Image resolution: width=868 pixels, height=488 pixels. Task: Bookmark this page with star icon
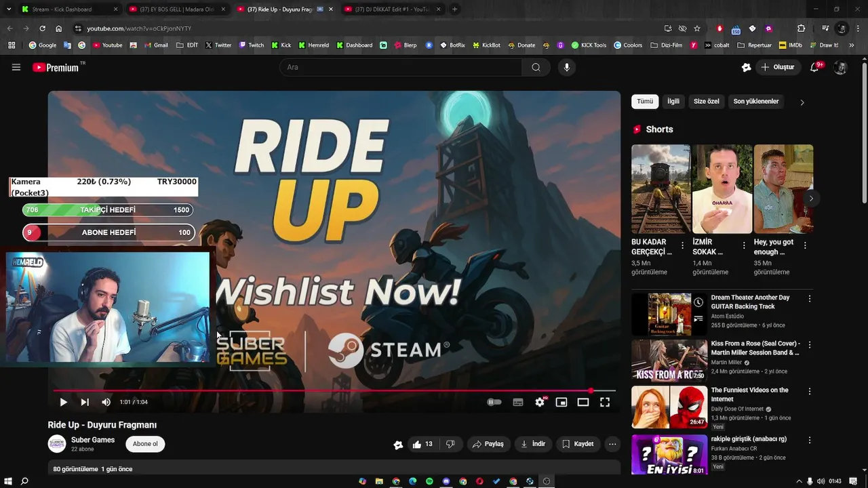point(696,28)
